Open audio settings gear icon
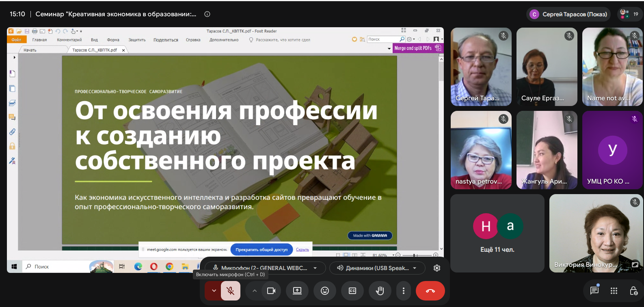 (x=437, y=268)
